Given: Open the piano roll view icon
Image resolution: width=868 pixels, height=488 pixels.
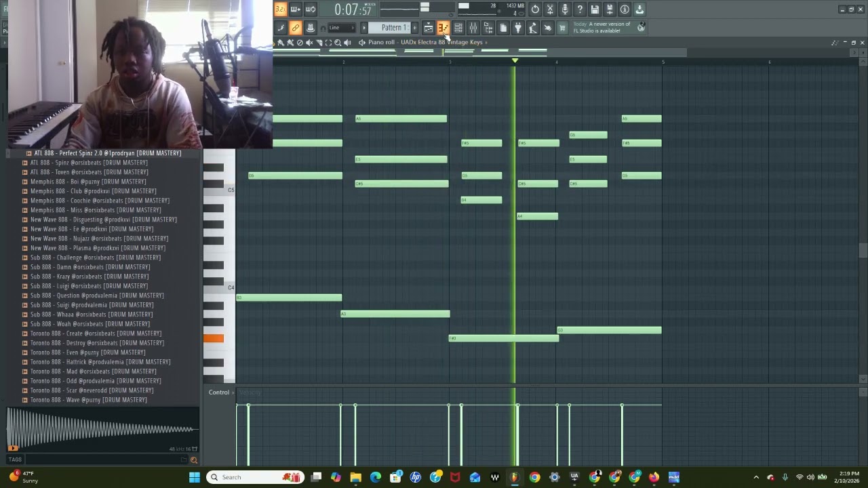Looking at the screenshot, I should [x=443, y=28].
